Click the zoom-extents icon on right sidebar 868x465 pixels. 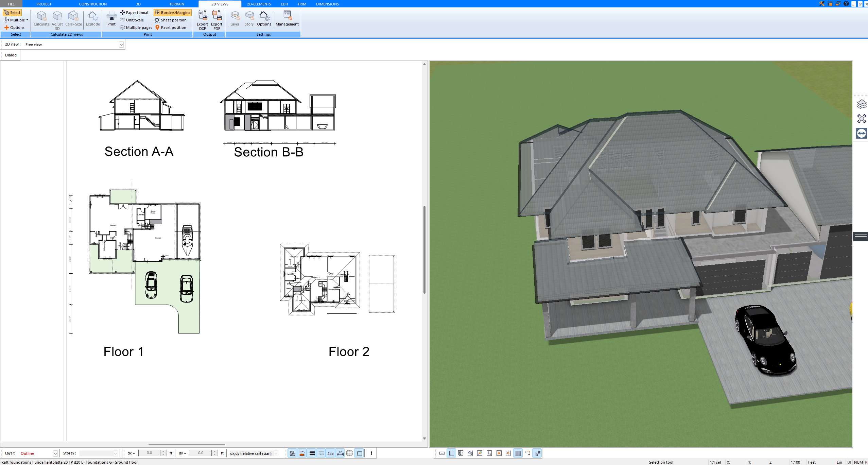point(862,119)
